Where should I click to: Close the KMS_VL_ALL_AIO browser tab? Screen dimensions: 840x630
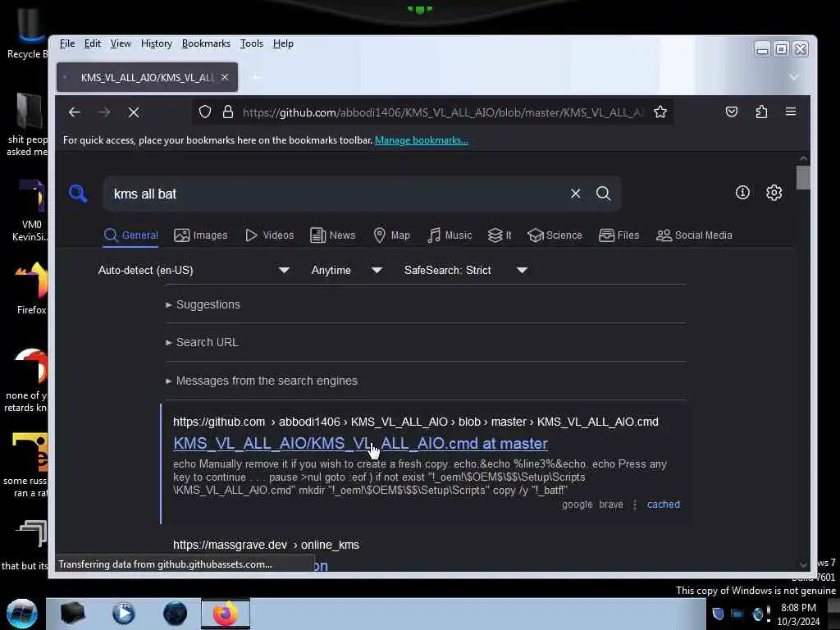pyautogui.click(x=225, y=77)
